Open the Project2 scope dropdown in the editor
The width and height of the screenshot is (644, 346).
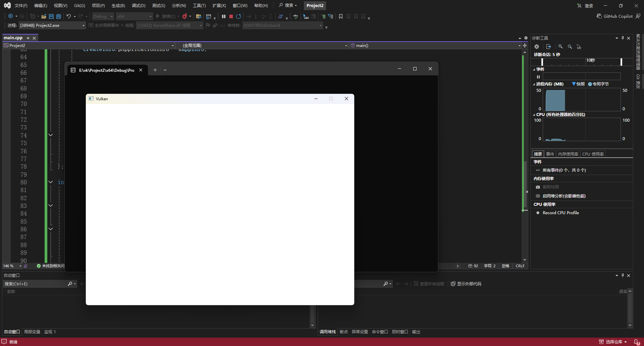click(x=89, y=46)
